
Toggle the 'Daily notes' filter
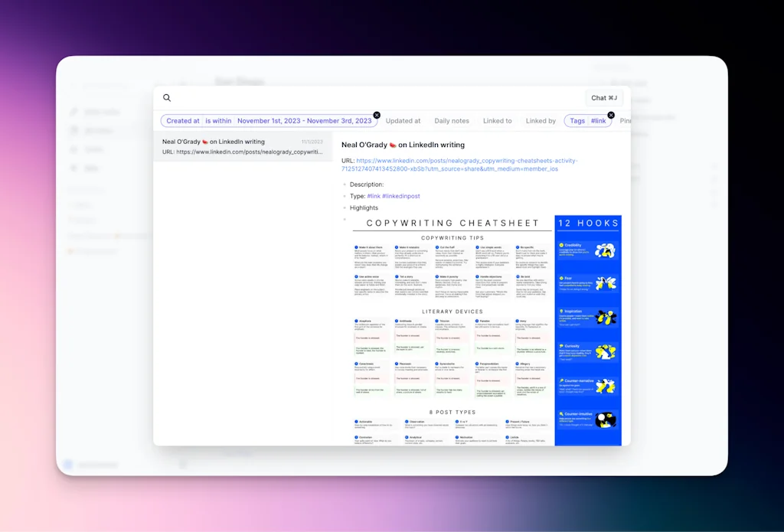(x=452, y=121)
